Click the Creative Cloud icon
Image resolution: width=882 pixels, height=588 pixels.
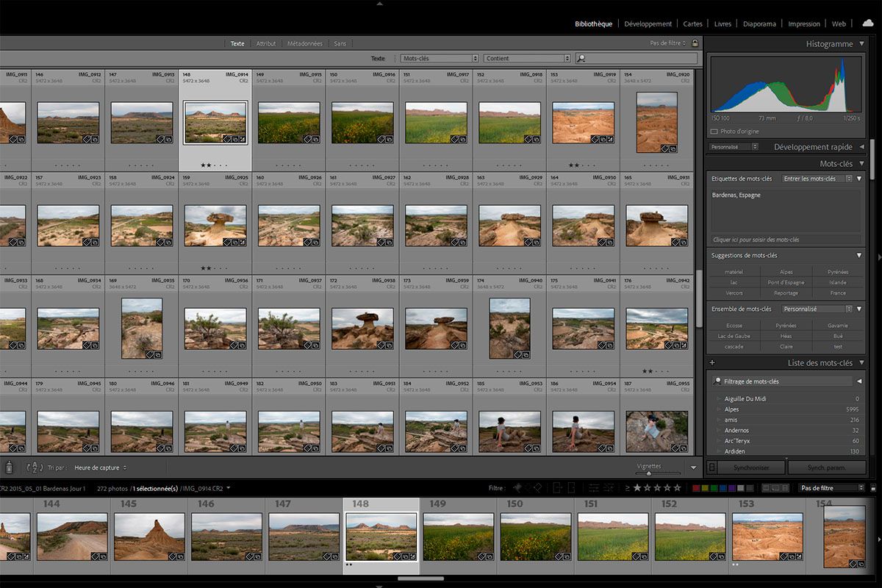(x=867, y=24)
